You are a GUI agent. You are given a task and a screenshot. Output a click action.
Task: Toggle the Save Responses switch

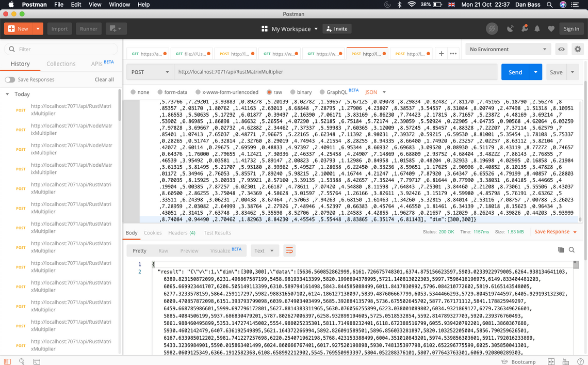pyautogui.click(x=10, y=80)
